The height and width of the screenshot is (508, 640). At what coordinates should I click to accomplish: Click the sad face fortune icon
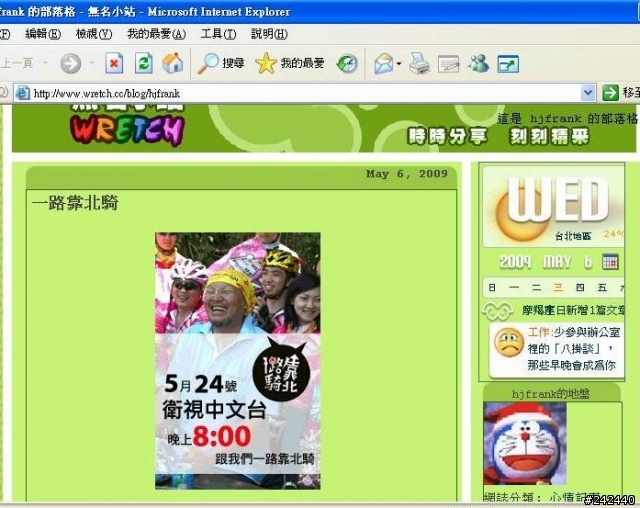point(509,342)
